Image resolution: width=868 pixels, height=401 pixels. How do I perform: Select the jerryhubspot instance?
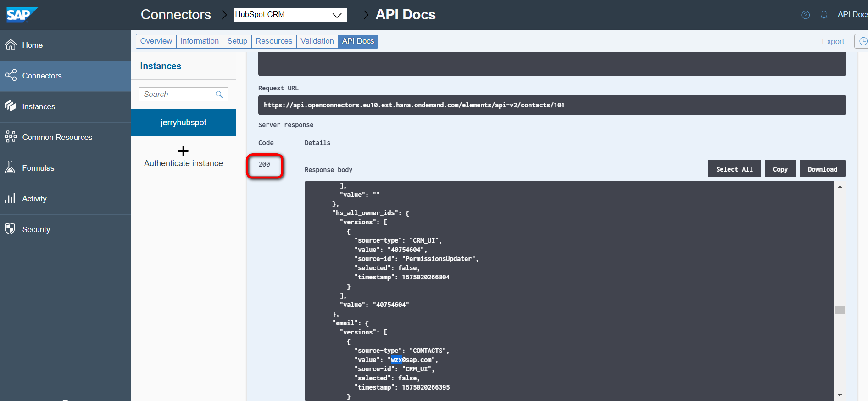tap(184, 123)
